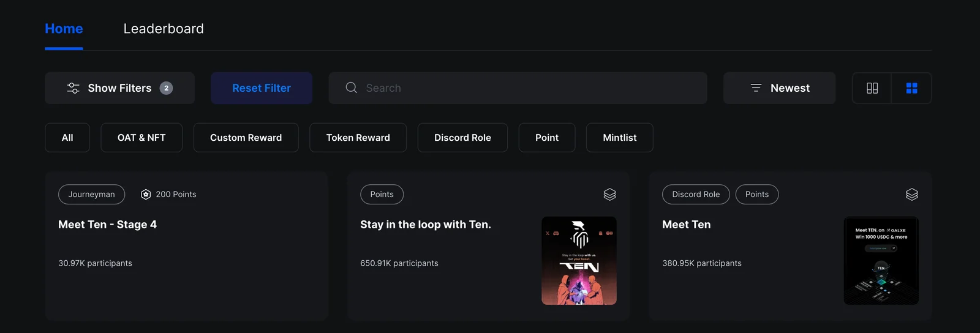Open the Newest sort dropdown
Image resolution: width=980 pixels, height=333 pixels.
click(779, 88)
